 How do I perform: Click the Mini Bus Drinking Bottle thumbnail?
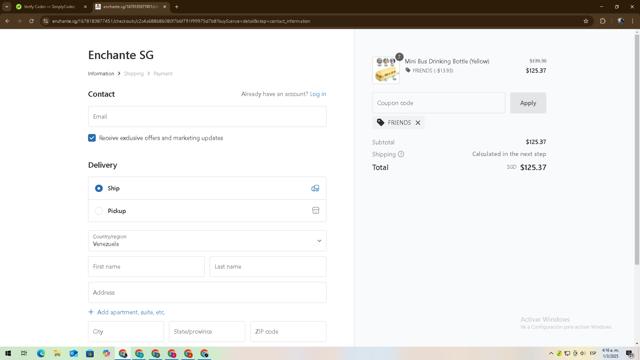(386, 70)
